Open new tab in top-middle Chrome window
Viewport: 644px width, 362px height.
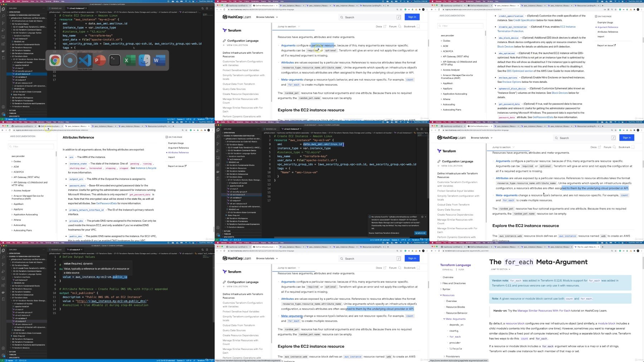point(389,6)
